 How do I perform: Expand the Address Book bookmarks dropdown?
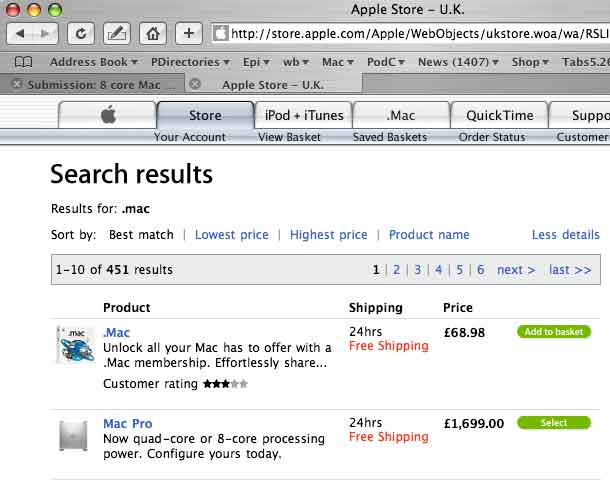(95, 62)
